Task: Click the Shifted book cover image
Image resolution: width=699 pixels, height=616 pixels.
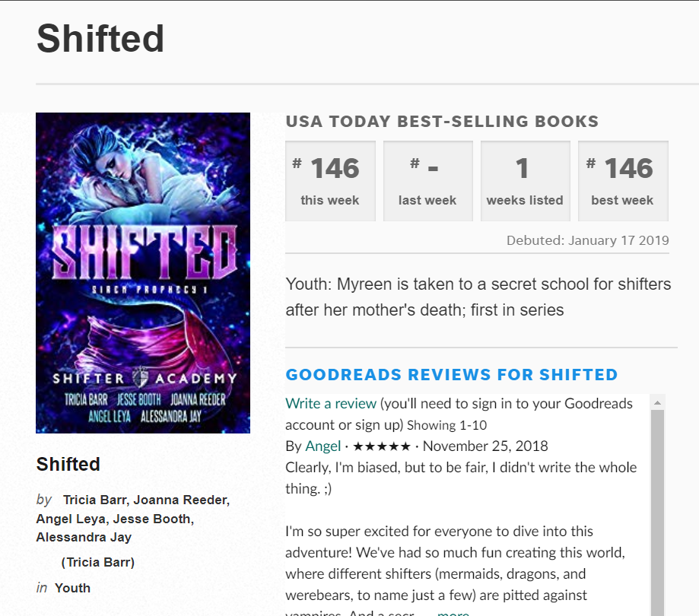Action: [x=143, y=273]
